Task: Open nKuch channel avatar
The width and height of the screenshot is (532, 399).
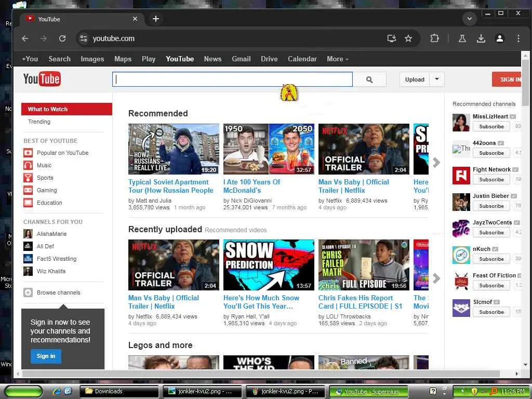Action: [461, 255]
